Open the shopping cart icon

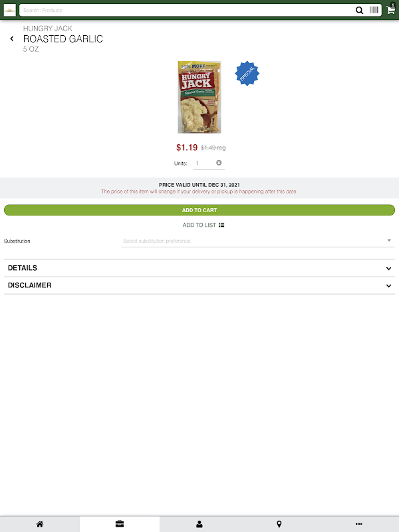pyautogui.click(x=391, y=9)
